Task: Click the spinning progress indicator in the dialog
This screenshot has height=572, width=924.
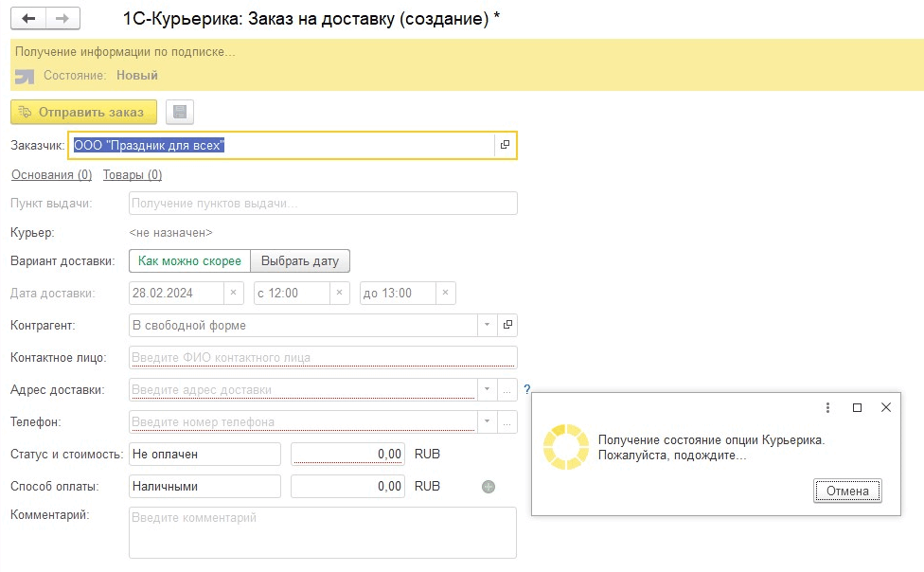Action: 566,448
